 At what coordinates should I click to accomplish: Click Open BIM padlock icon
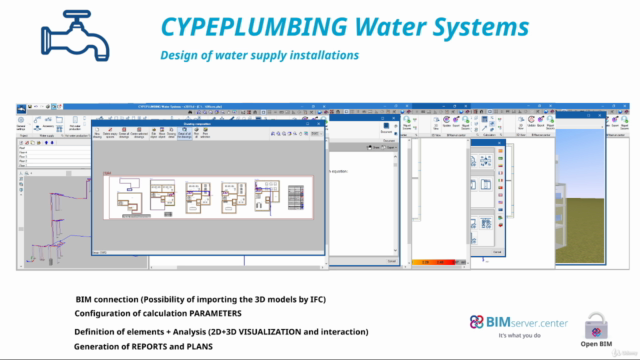(x=596, y=326)
